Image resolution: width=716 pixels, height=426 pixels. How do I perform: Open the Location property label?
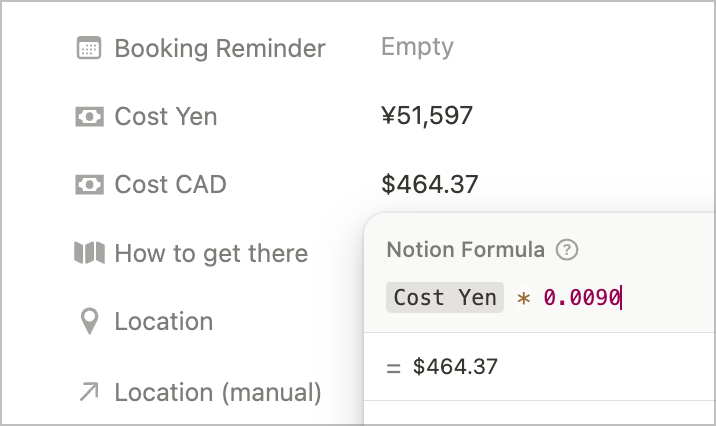[x=164, y=321]
